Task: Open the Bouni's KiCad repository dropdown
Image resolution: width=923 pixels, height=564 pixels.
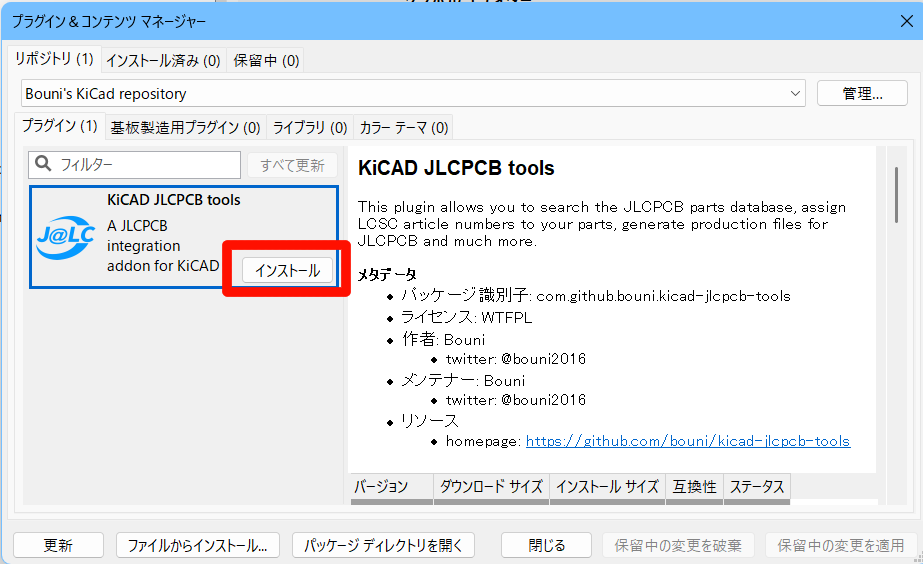Action: pos(413,94)
